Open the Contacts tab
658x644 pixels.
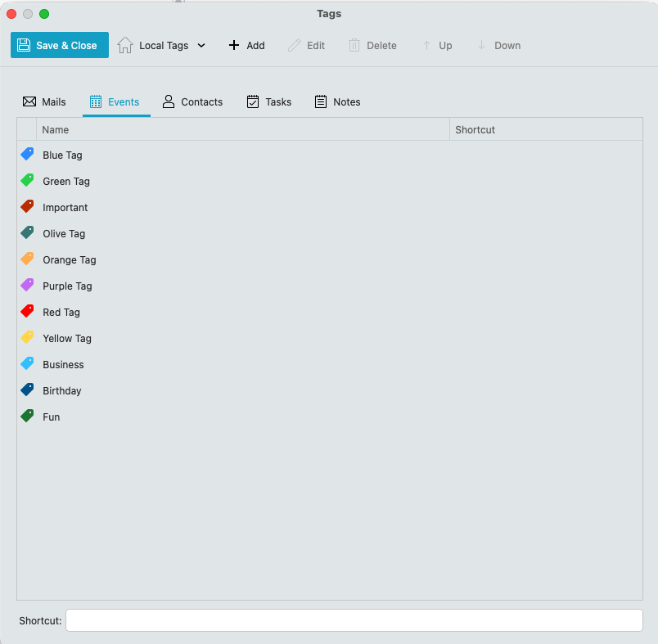[192, 102]
